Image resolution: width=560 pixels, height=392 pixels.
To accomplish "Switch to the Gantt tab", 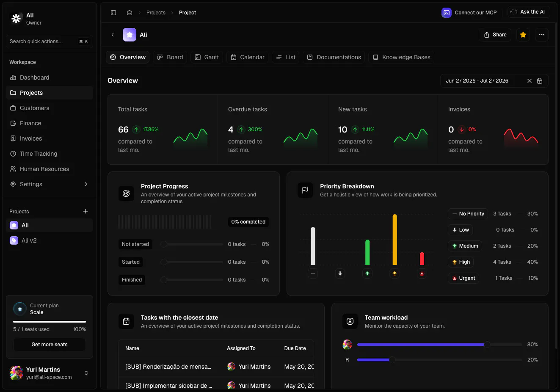I will click(207, 57).
